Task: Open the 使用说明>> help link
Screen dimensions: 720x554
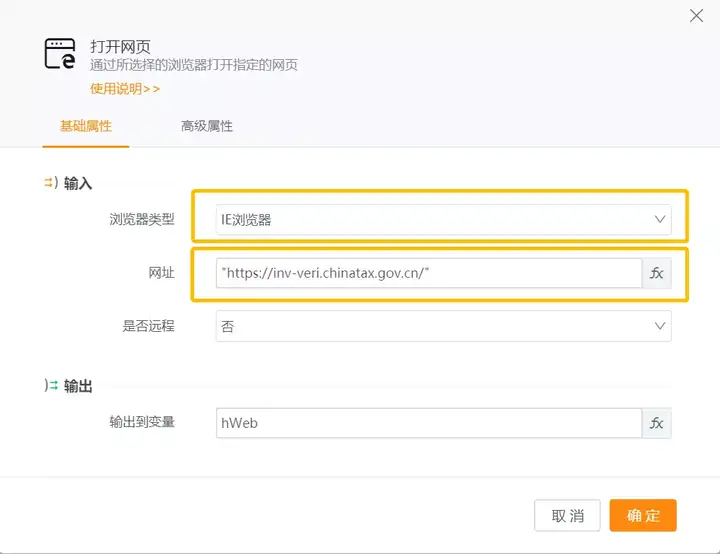Action: pos(125,88)
